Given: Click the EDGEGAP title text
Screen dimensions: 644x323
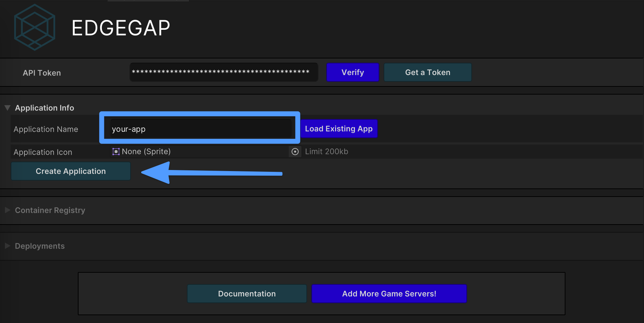Looking at the screenshot, I should coord(121,28).
